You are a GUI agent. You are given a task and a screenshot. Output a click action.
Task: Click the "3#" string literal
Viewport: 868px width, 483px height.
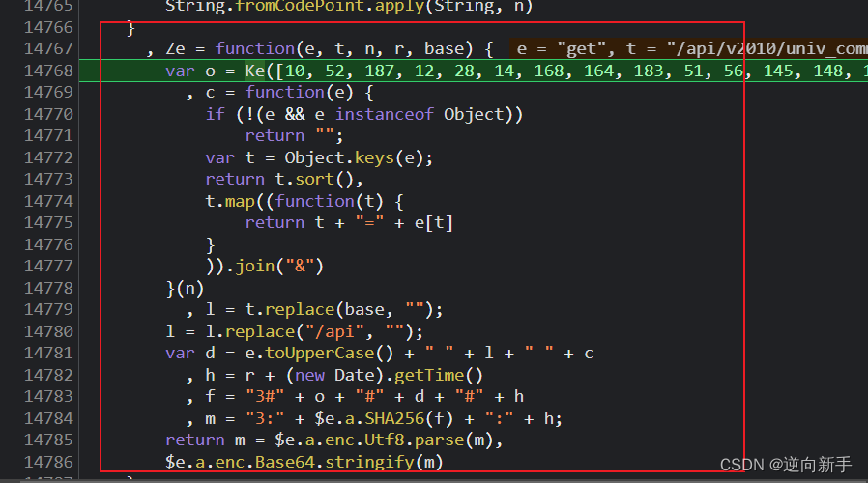[265, 397]
